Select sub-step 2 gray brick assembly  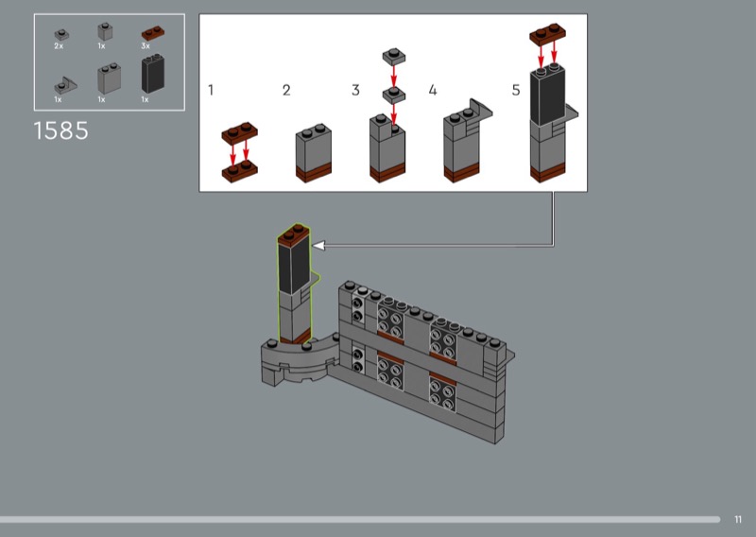[x=313, y=153]
